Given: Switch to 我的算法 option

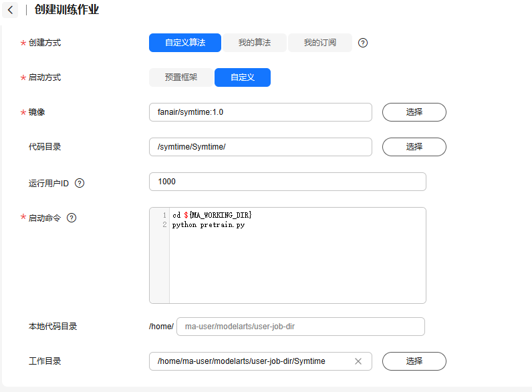Looking at the screenshot, I should click(x=254, y=43).
